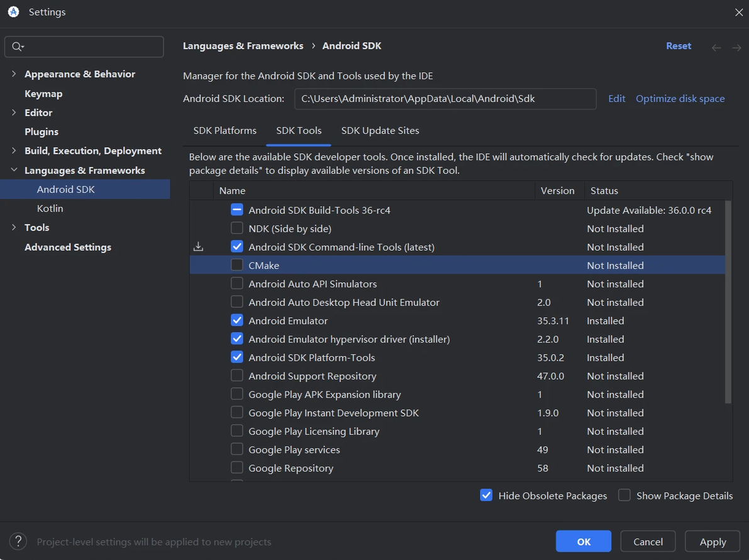This screenshot has width=749, height=560.
Task: Check Android Support Repository checkbox
Action: pos(237,376)
